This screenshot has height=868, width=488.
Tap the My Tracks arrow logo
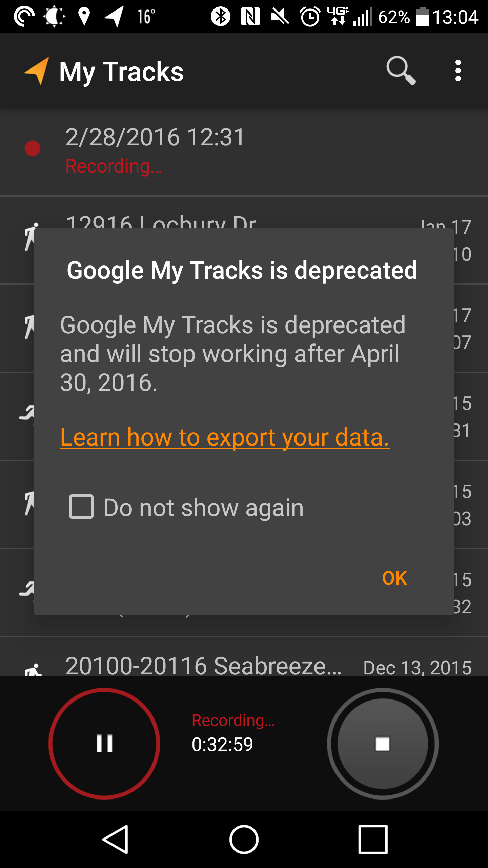point(37,71)
